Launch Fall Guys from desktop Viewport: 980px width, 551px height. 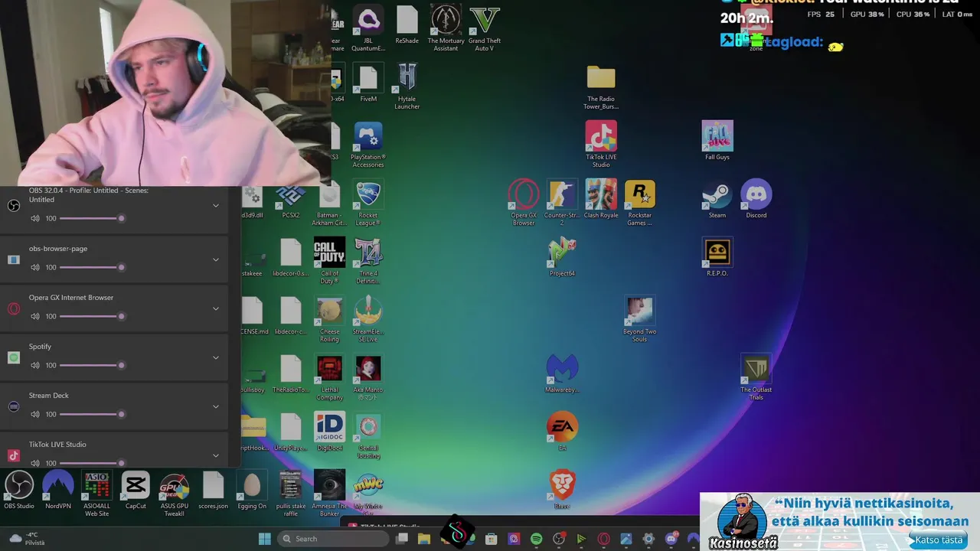coord(717,141)
